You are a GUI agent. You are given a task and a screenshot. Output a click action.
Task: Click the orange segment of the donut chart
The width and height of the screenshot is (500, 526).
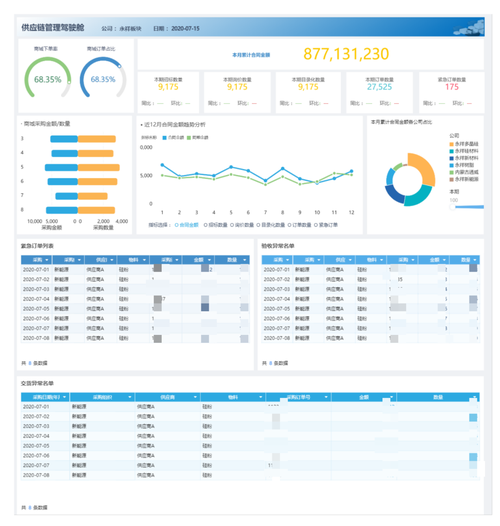coord(424,168)
